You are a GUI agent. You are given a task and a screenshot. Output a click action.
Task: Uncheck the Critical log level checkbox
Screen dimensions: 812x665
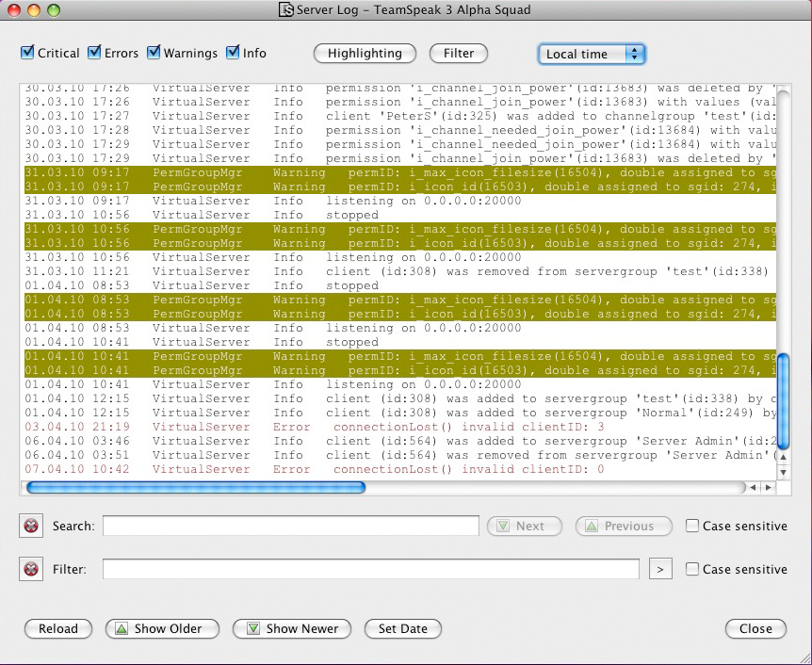[x=27, y=53]
